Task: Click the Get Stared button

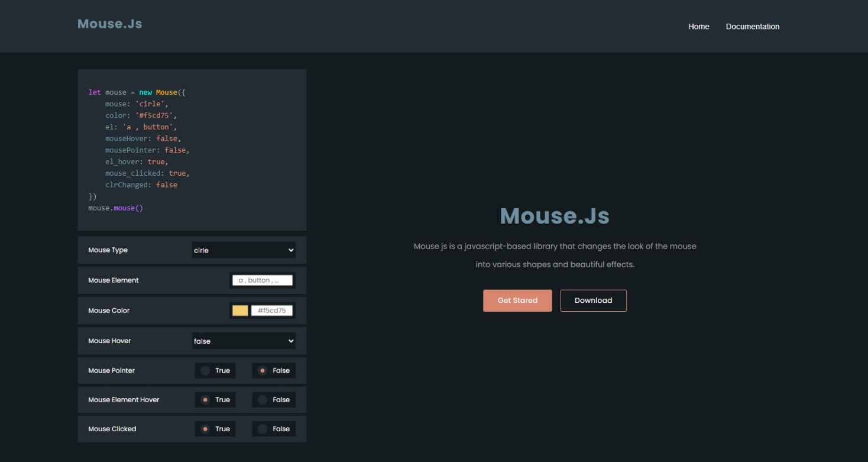Action: [517, 301]
